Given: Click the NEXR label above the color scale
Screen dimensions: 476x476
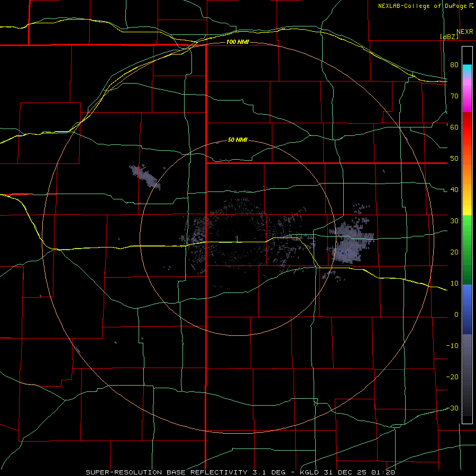Looking at the screenshot, I should 464,32.
